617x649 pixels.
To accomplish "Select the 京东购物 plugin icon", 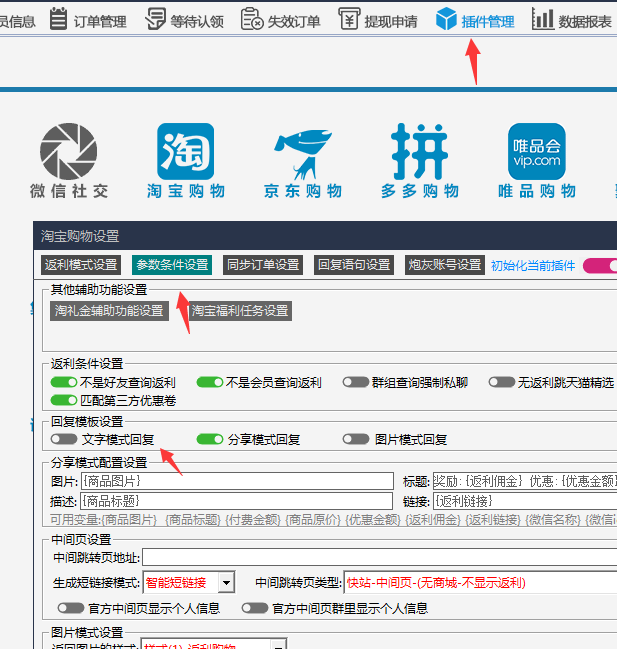I will click(303, 161).
